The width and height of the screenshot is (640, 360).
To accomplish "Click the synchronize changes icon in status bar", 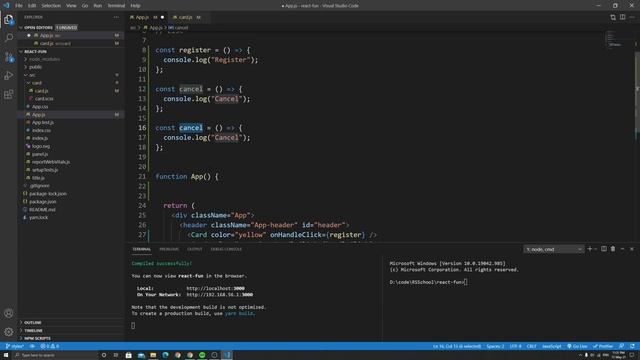I will [32, 346].
